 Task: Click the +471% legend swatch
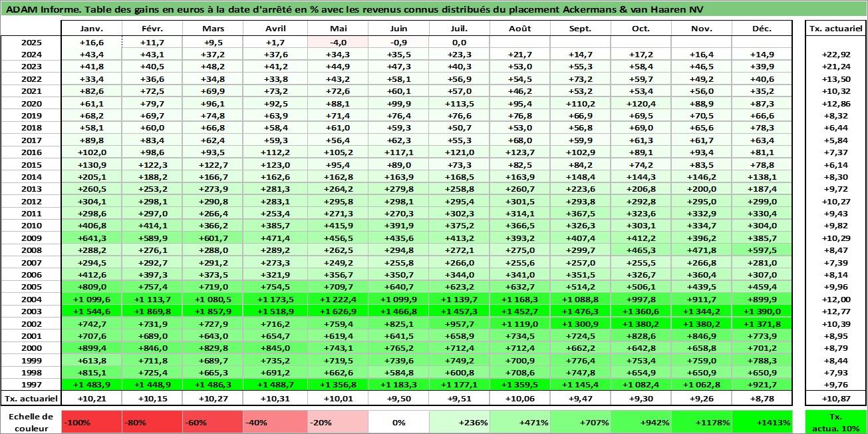click(x=520, y=422)
